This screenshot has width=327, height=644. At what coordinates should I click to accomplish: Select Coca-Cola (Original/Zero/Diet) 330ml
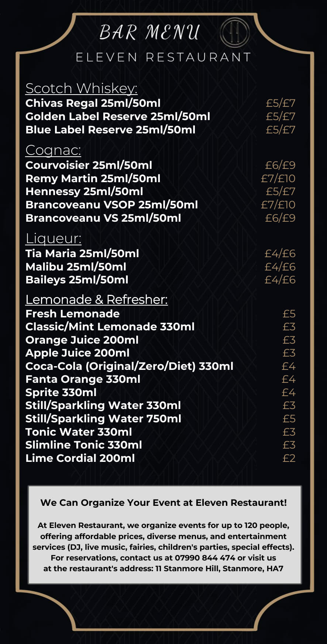[x=129, y=366]
